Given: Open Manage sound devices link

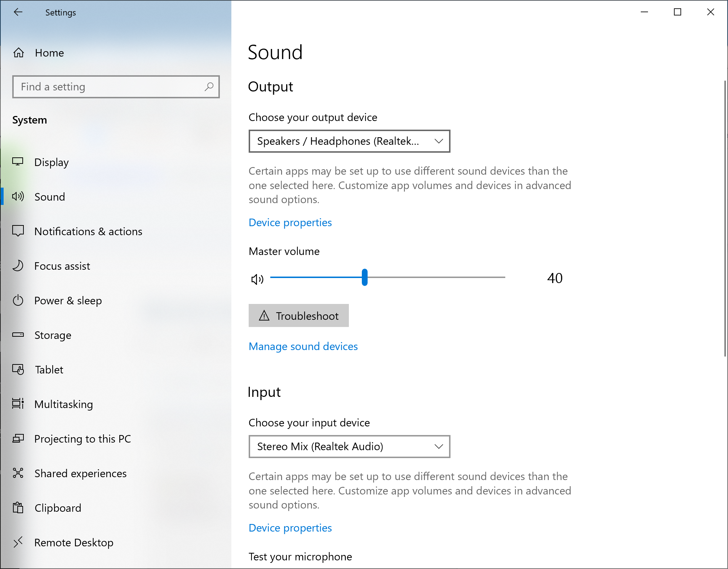Looking at the screenshot, I should (303, 346).
